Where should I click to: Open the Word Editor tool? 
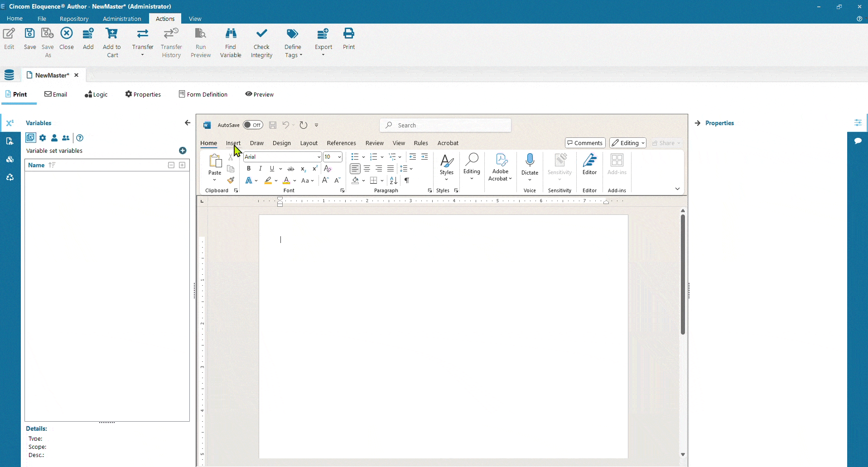coord(589,161)
